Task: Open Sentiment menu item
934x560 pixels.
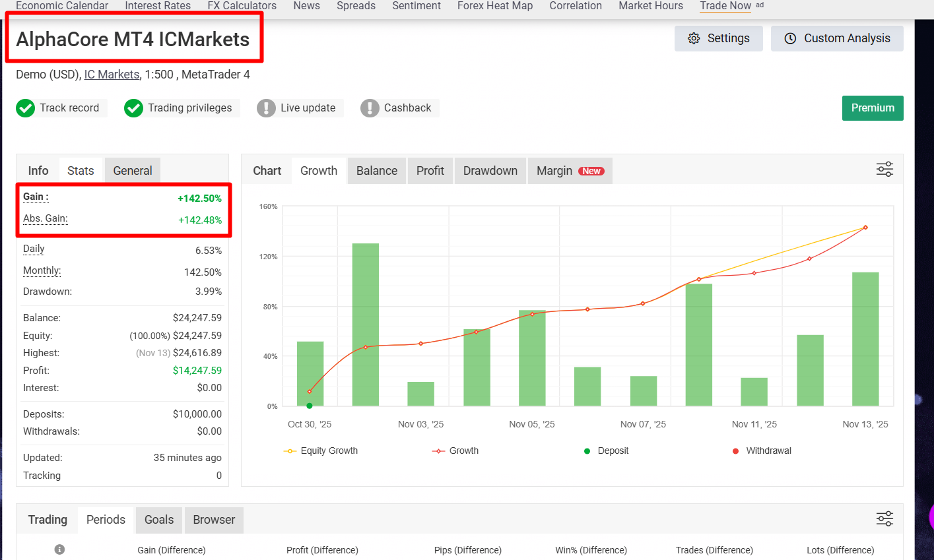Action: click(x=417, y=6)
